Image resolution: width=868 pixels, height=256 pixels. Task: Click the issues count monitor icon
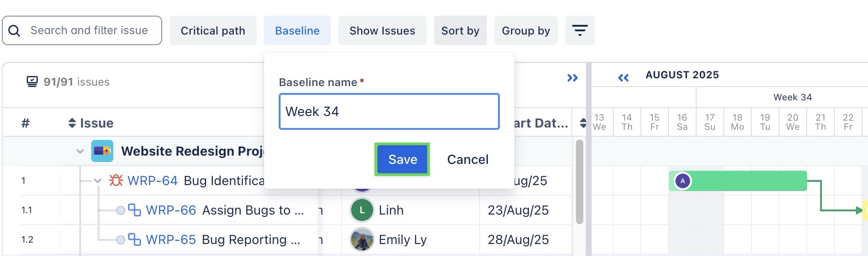click(x=32, y=82)
